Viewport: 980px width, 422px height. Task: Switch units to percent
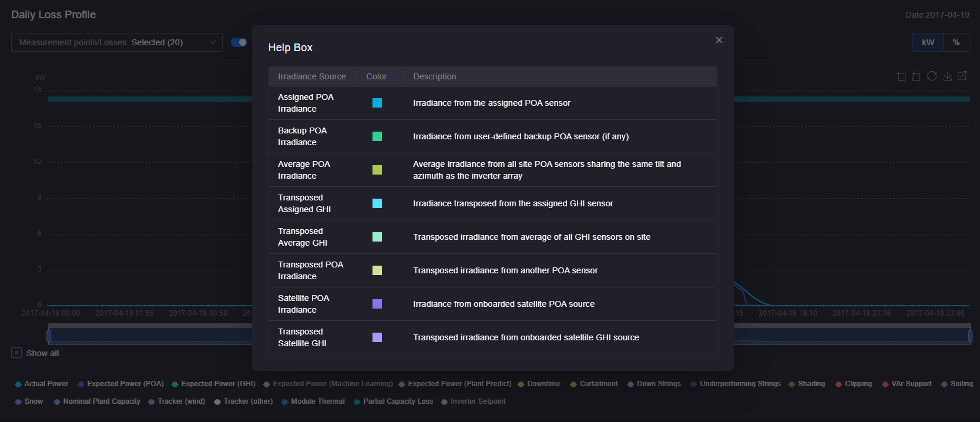pyautogui.click(x=956, y=42)
